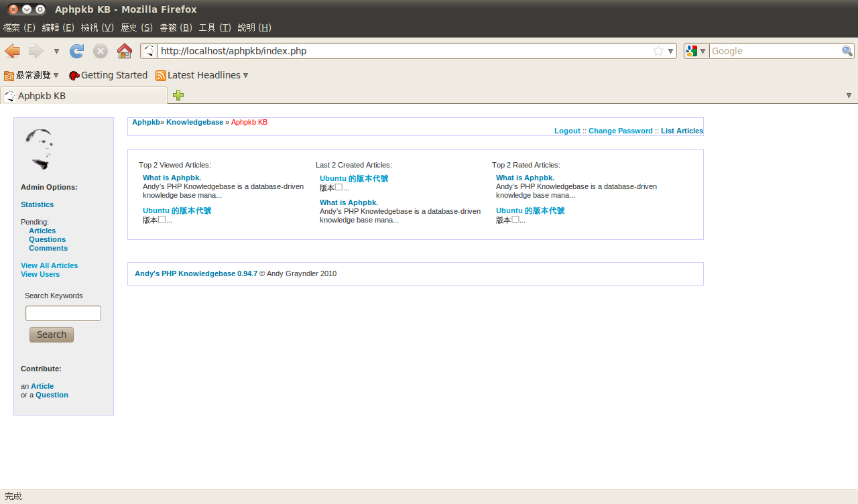Bookmark this page with the star icon
858x504 pixels.
[658, 51]
